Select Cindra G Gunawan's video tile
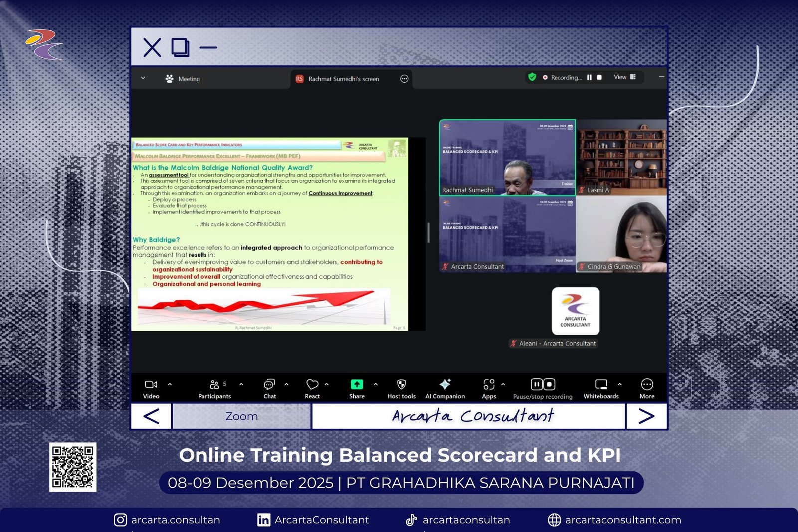Viewport: 798px width, 532px height. pyautogui.click(x=621, y=234)
